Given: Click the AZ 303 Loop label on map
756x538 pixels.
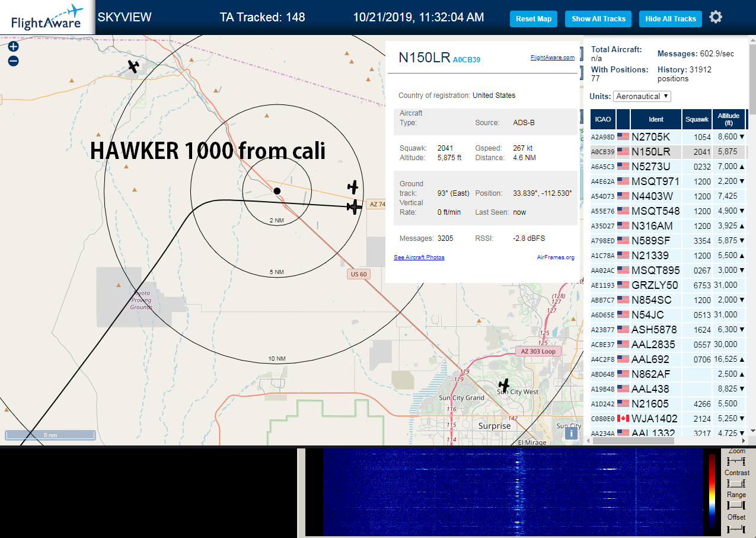Looking at the screenshot, I should coord(538,351).
